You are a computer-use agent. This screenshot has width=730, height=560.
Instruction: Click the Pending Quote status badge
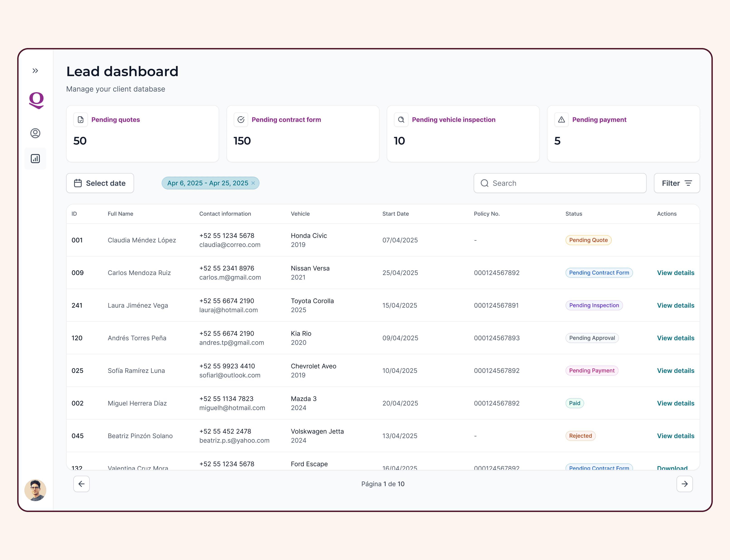point(588,240)
